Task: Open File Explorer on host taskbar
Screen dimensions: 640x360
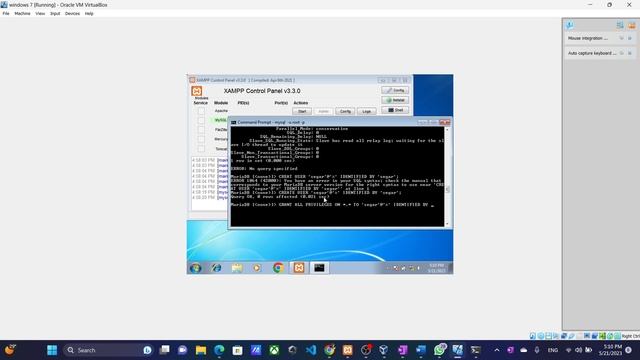Action: pos(201,350)
